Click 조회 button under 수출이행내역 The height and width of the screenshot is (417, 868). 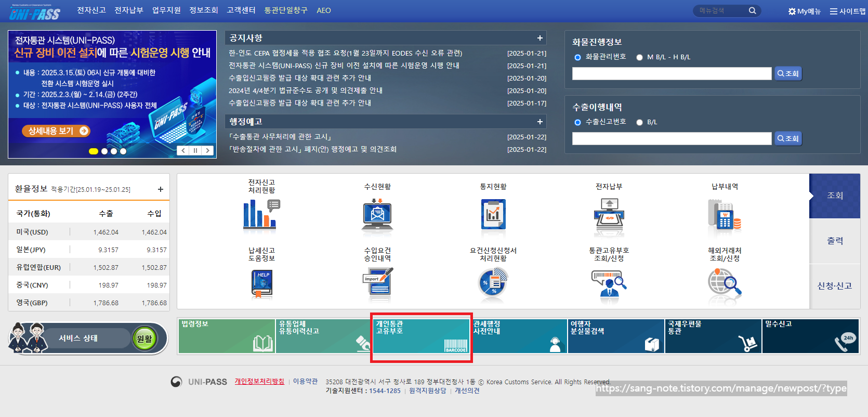(x=788, y=139)
